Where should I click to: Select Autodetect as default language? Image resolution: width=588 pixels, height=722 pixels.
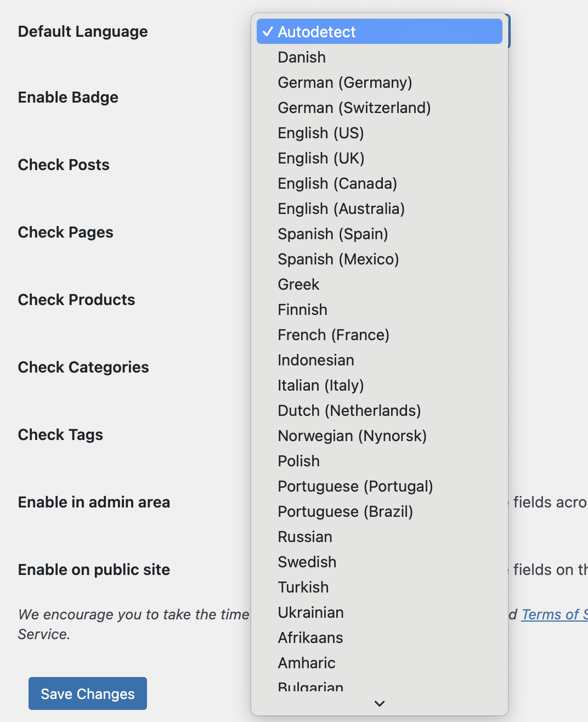coord(317,32)
